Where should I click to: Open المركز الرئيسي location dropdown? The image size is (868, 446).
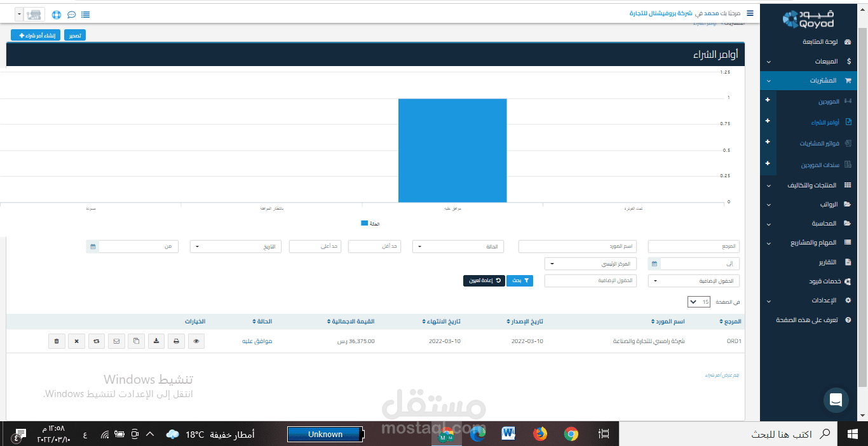point(590,264)
